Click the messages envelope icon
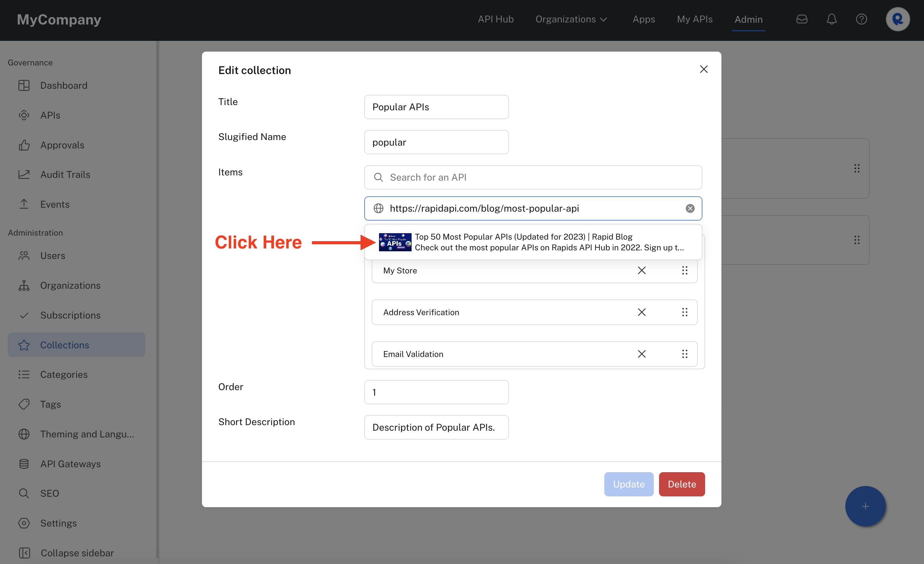 [x=801, y=18]
